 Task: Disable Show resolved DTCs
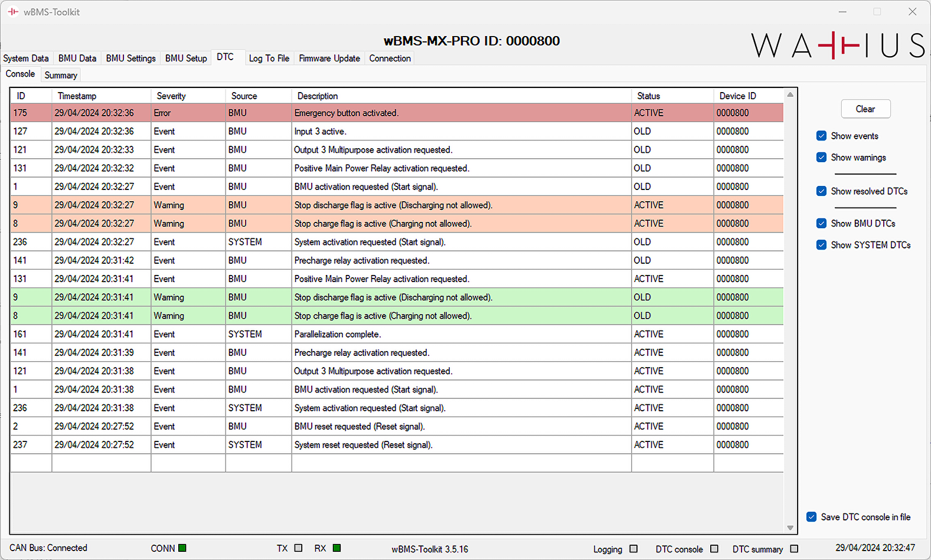tap(821, 191)
